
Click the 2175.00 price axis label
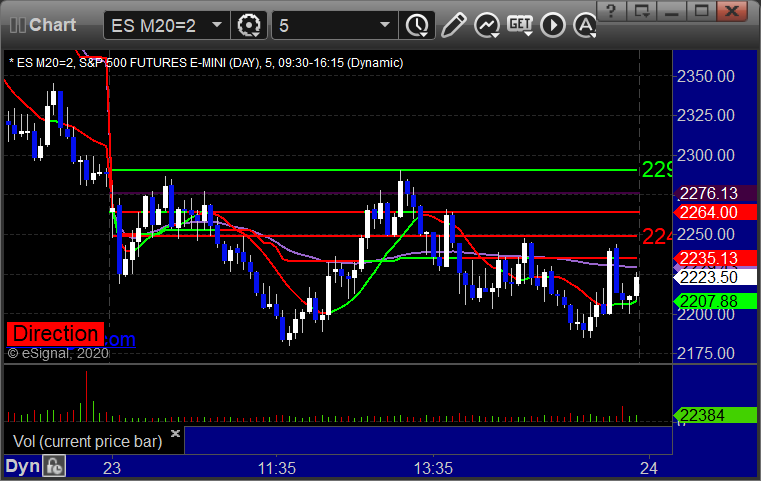tap(706, 353)
